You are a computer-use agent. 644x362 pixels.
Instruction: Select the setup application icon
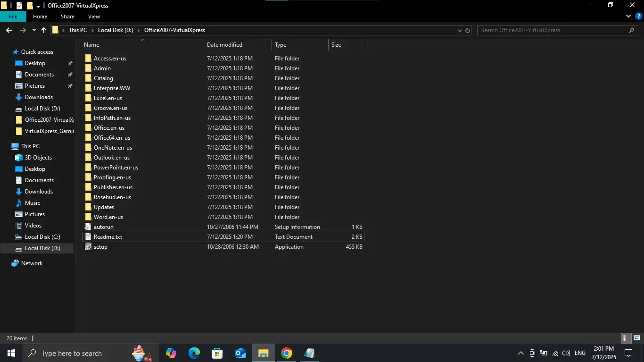(x=88, y=247)
